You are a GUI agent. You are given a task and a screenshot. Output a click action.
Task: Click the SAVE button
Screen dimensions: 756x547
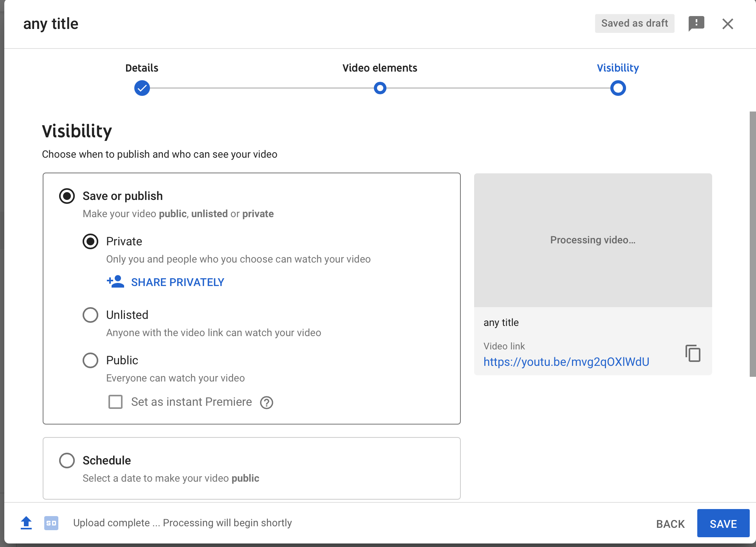click(723, 523)
